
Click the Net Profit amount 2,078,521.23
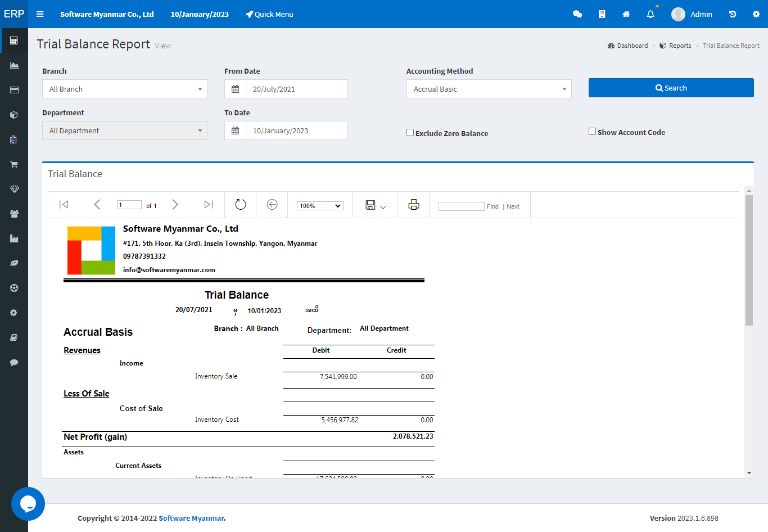(413, 436)
